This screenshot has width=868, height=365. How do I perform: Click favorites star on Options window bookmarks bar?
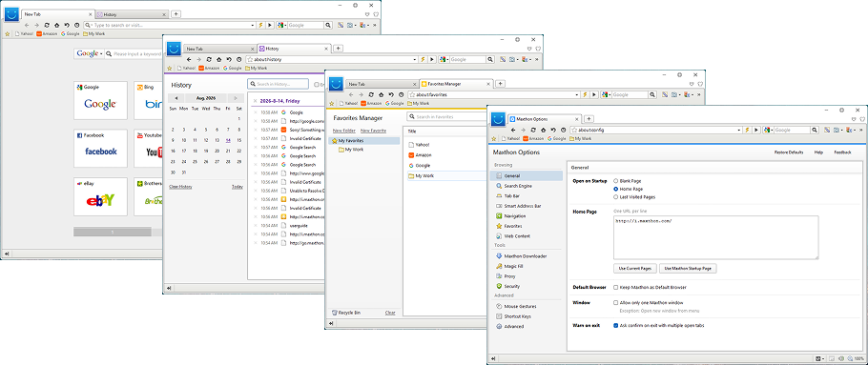coord(494,139)
